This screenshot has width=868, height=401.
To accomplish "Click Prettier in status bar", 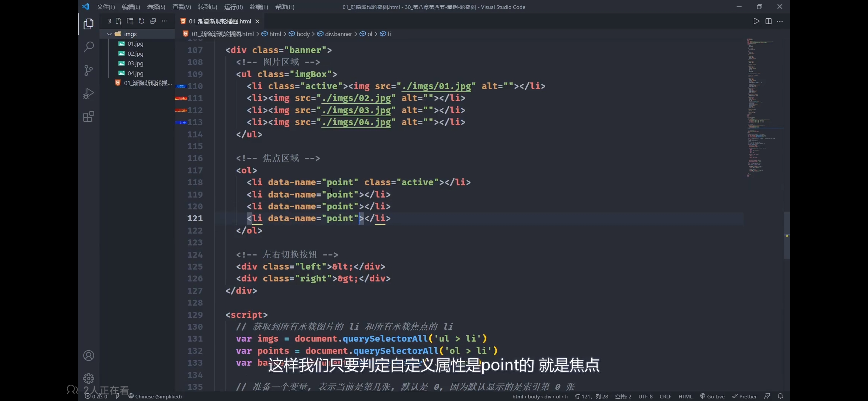I will click(x=744, y=396).
